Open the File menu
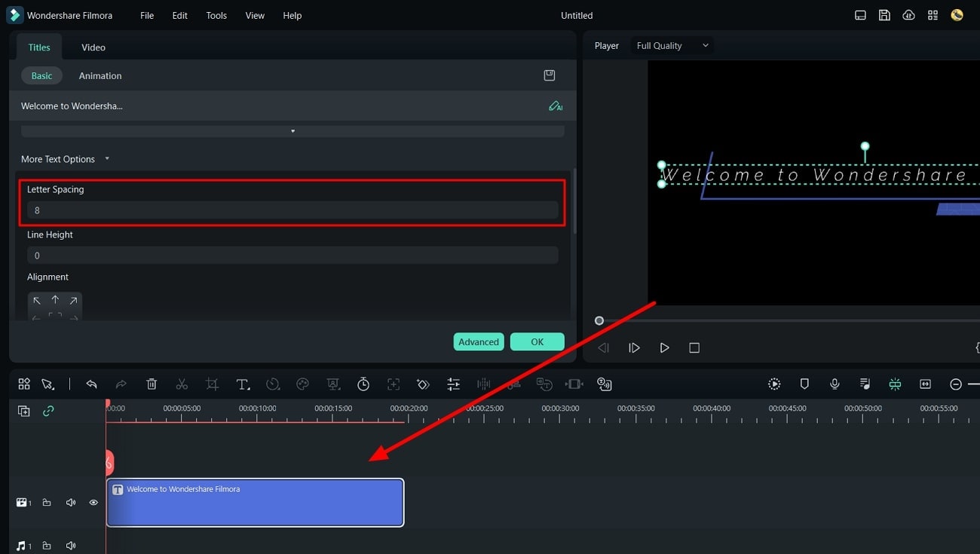980x554 pixels. coord(147,15)
